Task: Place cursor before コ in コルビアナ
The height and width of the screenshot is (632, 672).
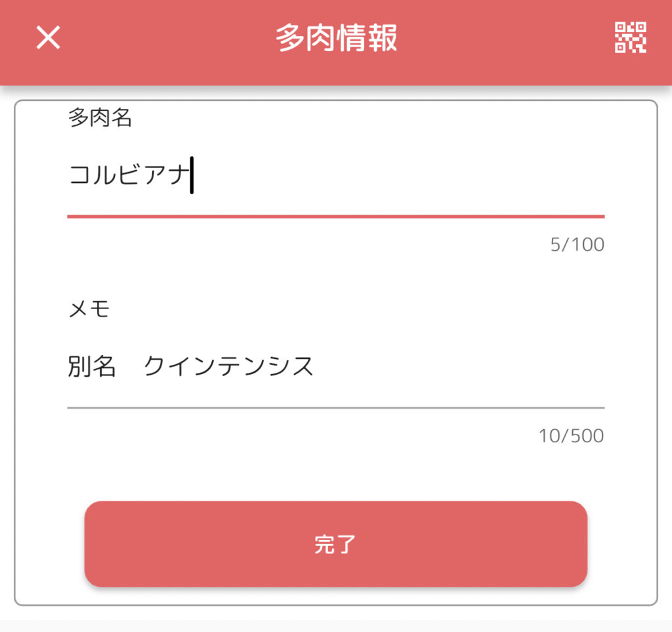Action: click(x=70, y=176)
